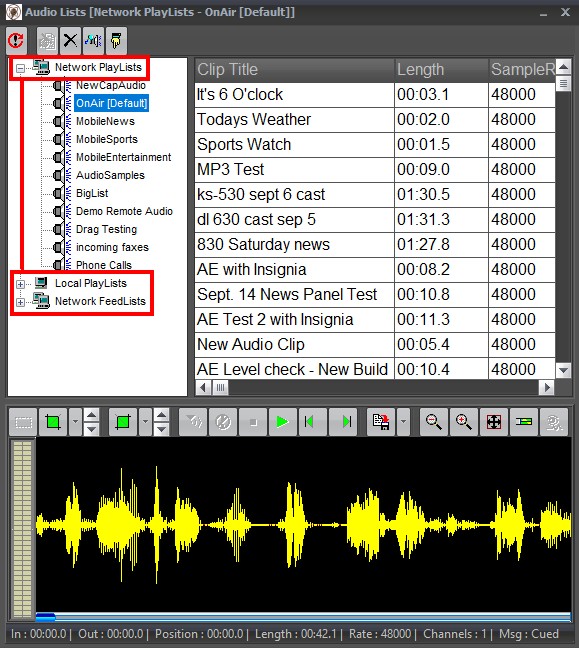Collapse the Network PlayLists tree node

20,68
